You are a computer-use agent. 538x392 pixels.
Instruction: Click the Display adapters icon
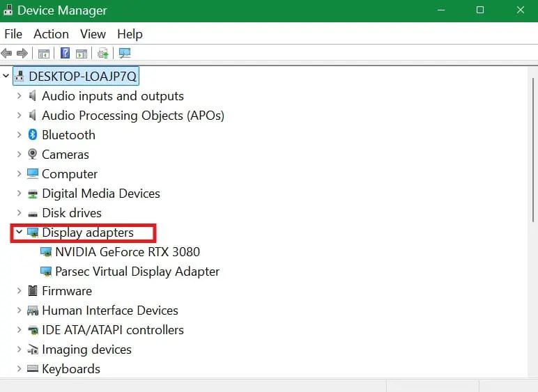tap(33, 233)
